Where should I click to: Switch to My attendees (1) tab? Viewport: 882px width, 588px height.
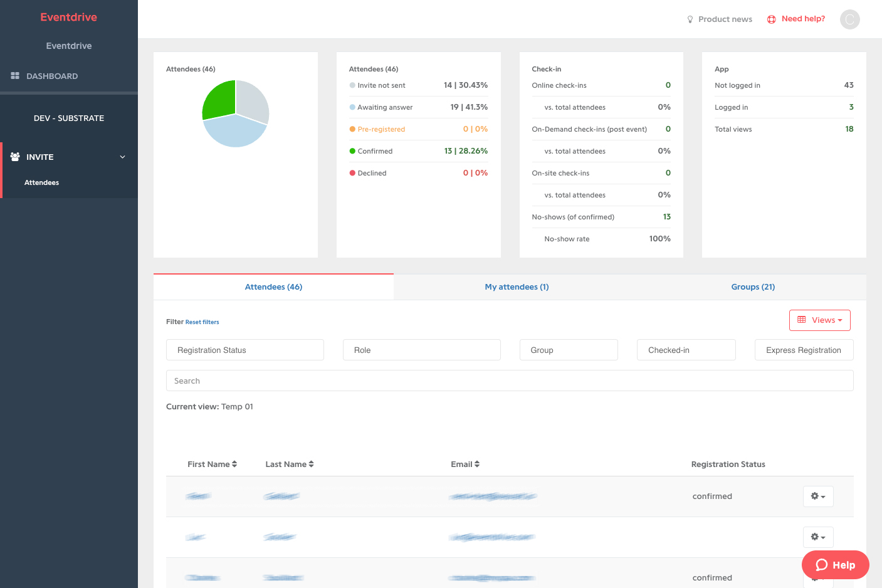[517, 287]
